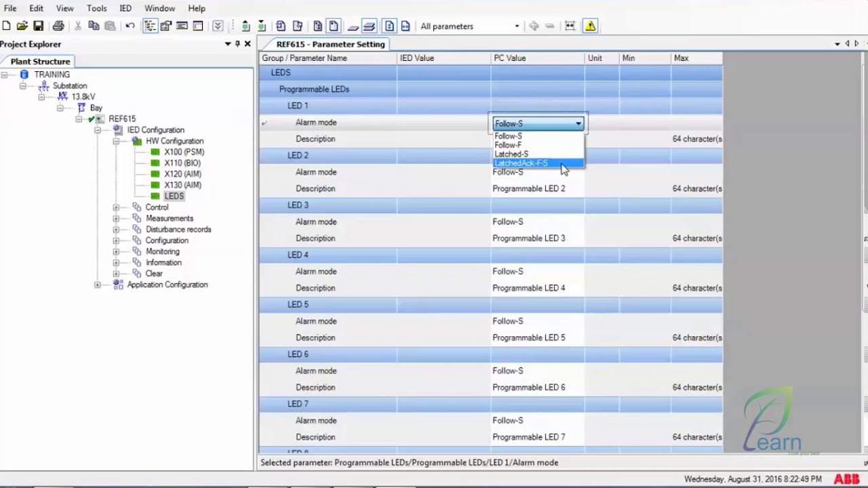Expand the Application Configuration node
This screenshot has width=868, height=488.
point(98,285)
